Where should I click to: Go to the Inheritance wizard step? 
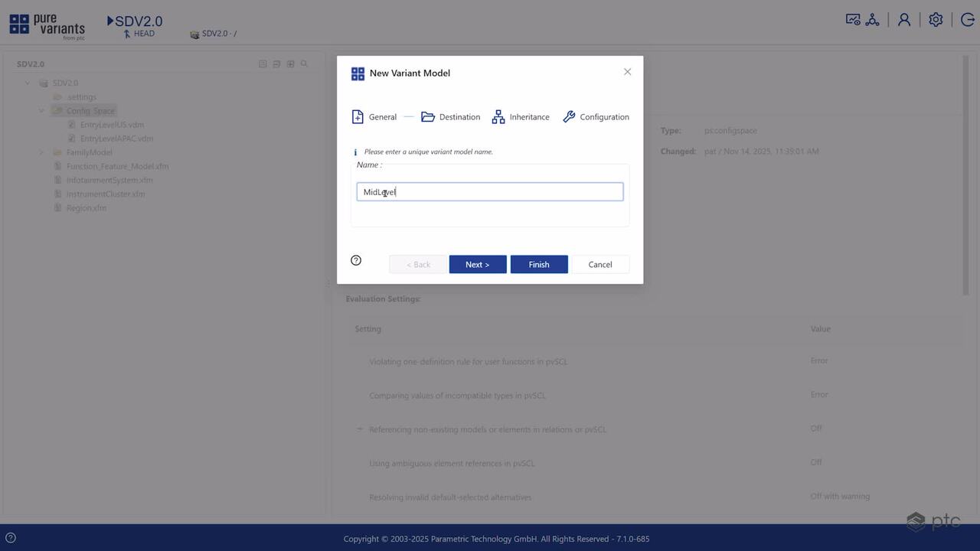coord(521,117)
